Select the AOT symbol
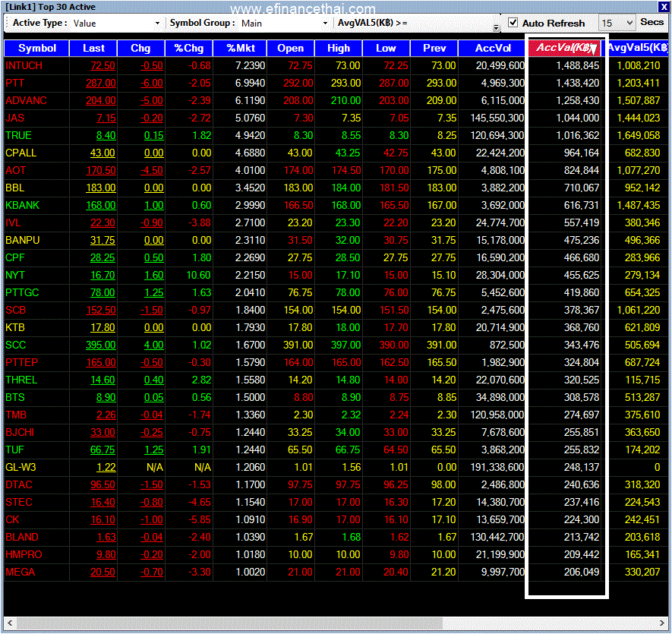This screenshot has height=634, width=672. (16, 171)
